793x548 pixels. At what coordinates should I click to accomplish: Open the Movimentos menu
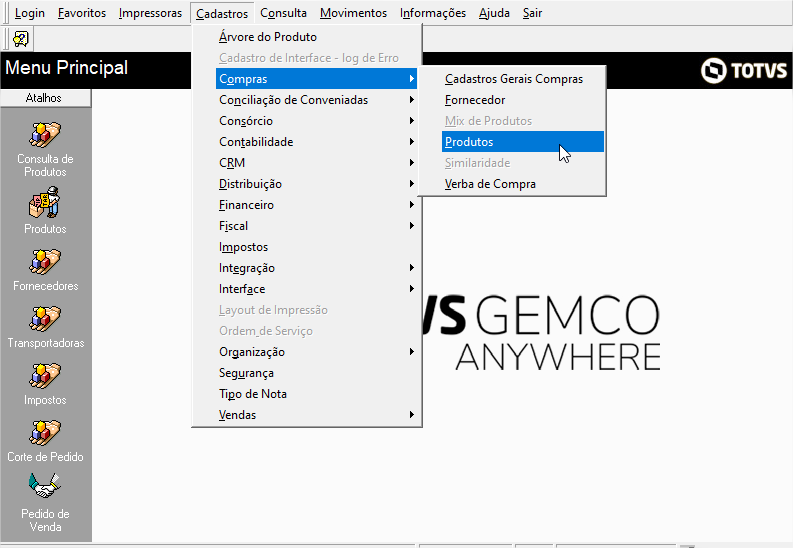pos(354,13)
